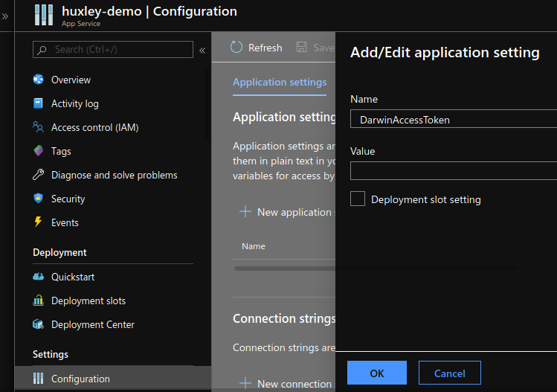Open Deployment slots
The width and height of the screenshot is (557, 392).
[88, 301]
